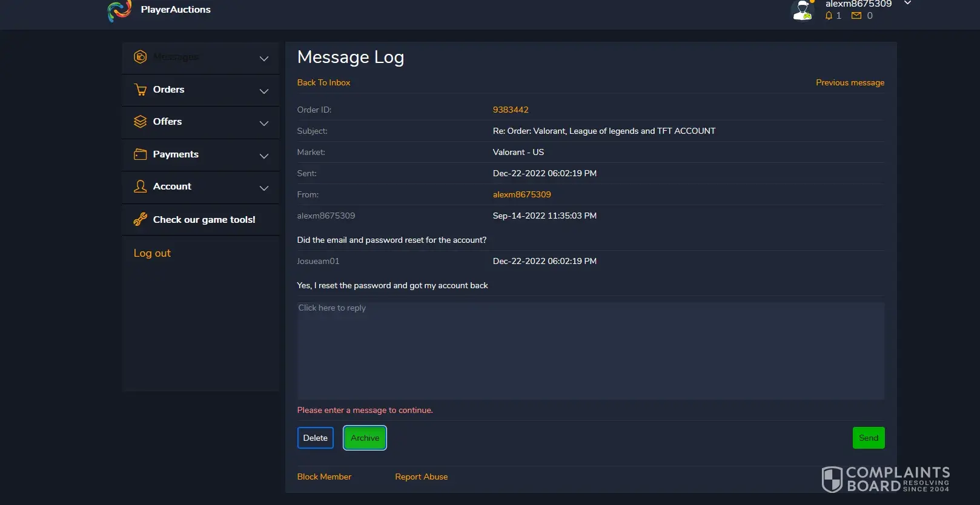
Task: Go Back To Inbox
Action: click(x=323, y=82)
